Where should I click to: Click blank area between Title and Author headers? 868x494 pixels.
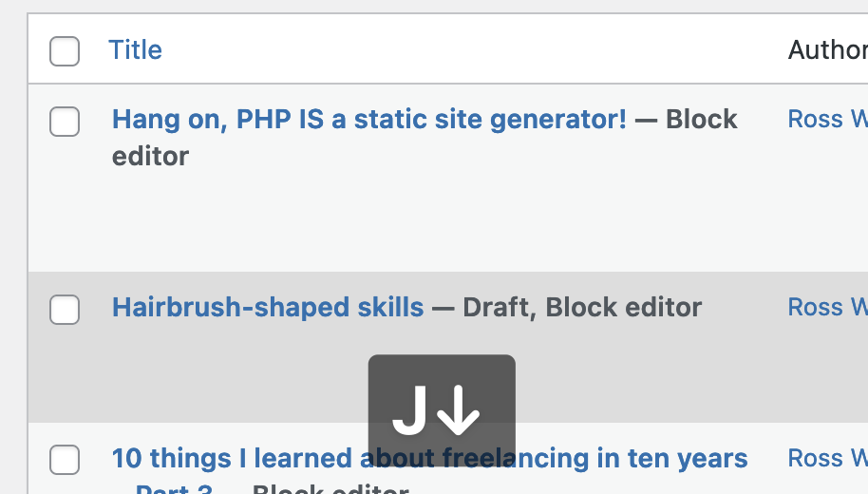tap(475, 50)
